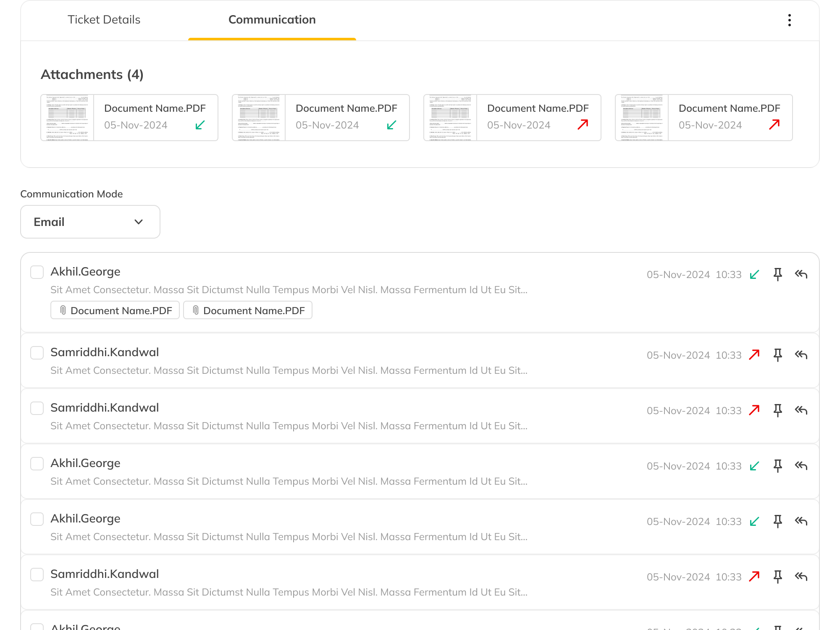
Task: Click green incoming arrow on third Akhil.George message
Action: [x=755, y=522]
